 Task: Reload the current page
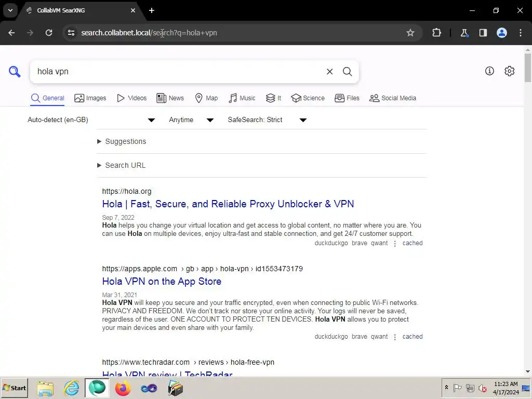pos(49,33)
